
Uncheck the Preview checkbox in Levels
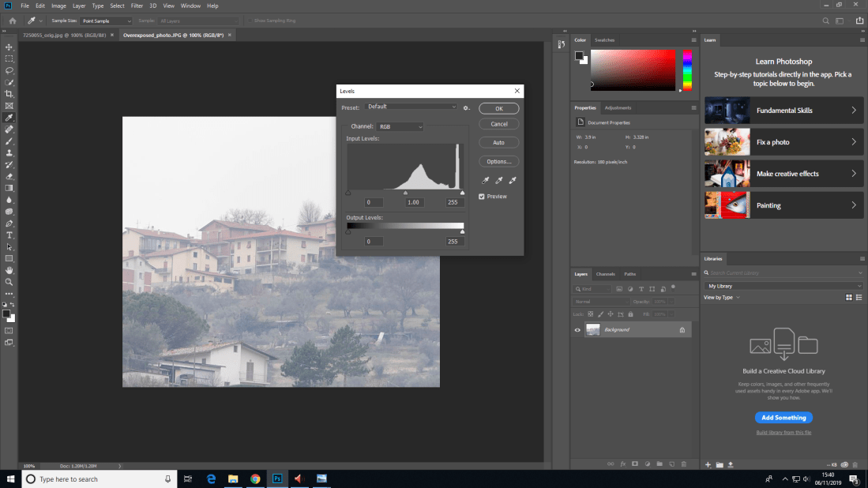coord(482,197)
